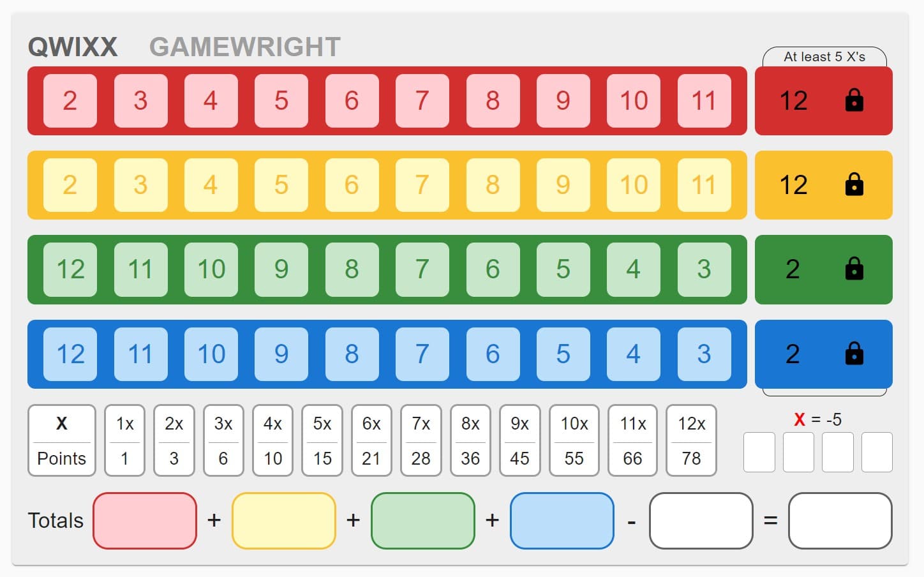Click the 8x 36 points cell
This screenshot has width=924, height=577.
pos(470,440)
